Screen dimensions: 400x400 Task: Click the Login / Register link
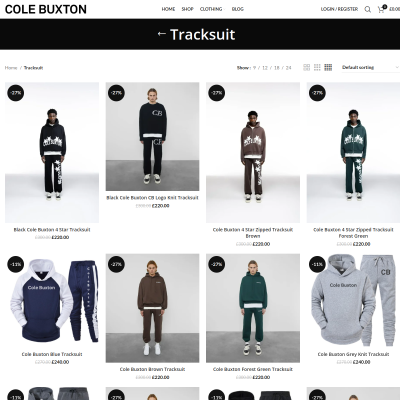coord(339,9)
